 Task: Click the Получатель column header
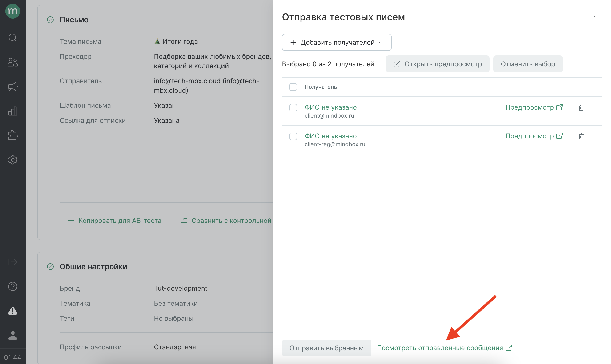point(321,87)
